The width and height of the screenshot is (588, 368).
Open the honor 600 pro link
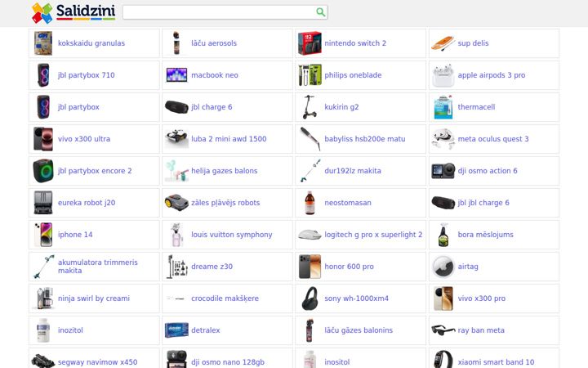[349, 267]
